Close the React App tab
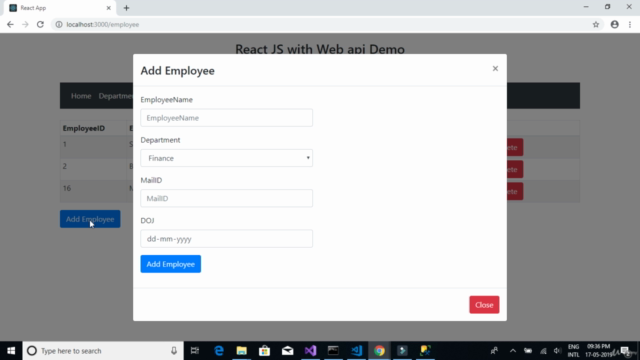 pyautogui.click(x=109, y=8)
